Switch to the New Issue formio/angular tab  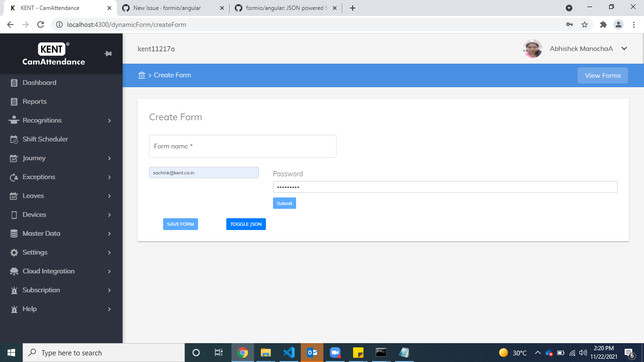click(170, 8)
